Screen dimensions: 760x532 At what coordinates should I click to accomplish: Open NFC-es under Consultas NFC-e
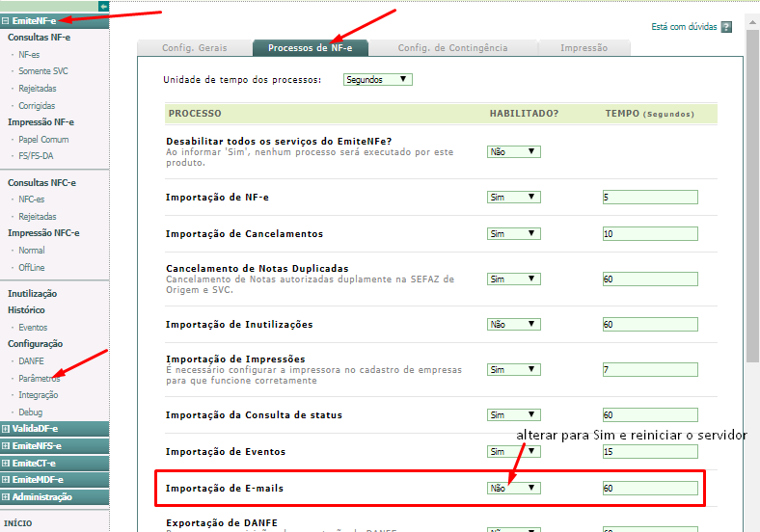[x=32, y=199]
